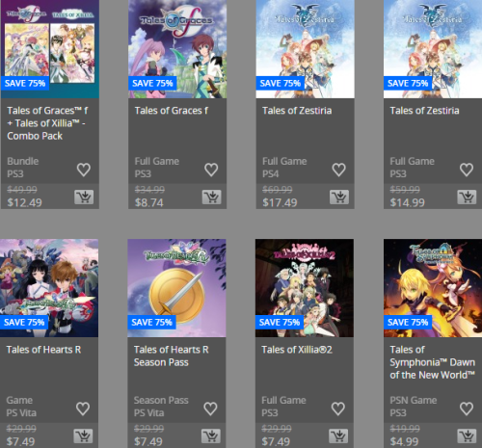
Task: Add Tales of Zestiria PS3 to cart
Action: pyautogui.click(x=467, y=197)
